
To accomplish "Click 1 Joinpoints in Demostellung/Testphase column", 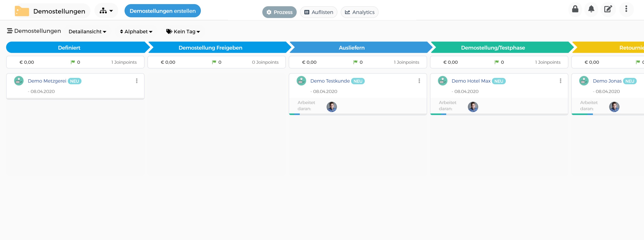I will tap(548, 62).
